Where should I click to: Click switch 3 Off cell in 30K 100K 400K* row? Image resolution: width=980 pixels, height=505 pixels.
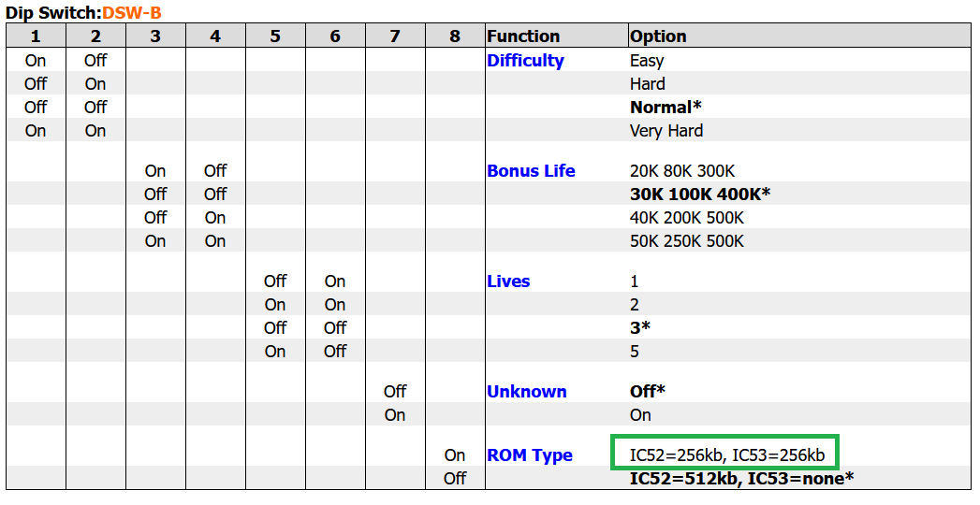pyautogui.click(x=155, y=194)
